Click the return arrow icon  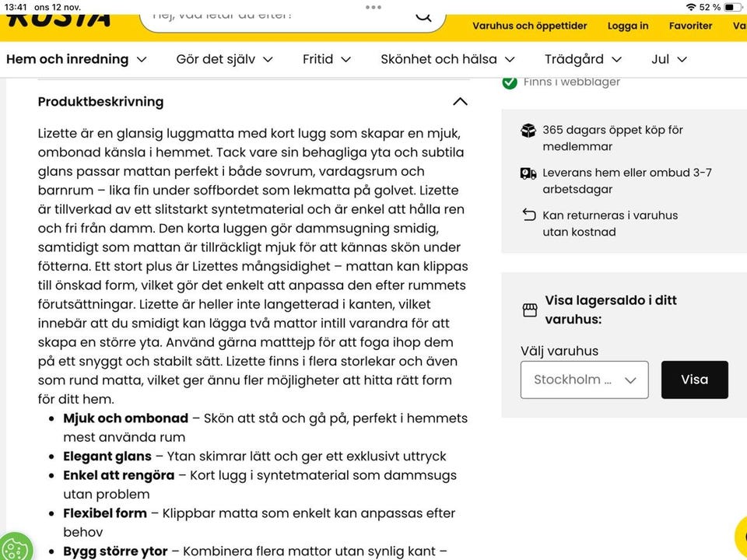click(x=529, y=215)
